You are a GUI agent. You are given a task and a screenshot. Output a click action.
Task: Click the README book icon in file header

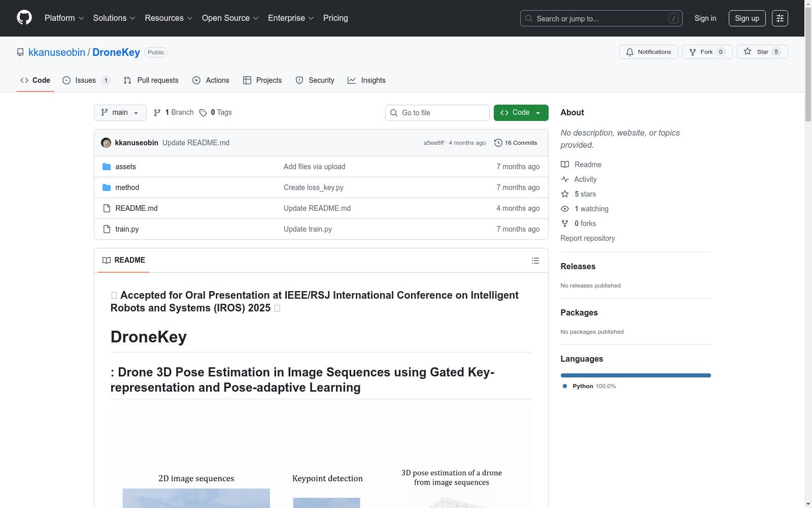point(107,260)
